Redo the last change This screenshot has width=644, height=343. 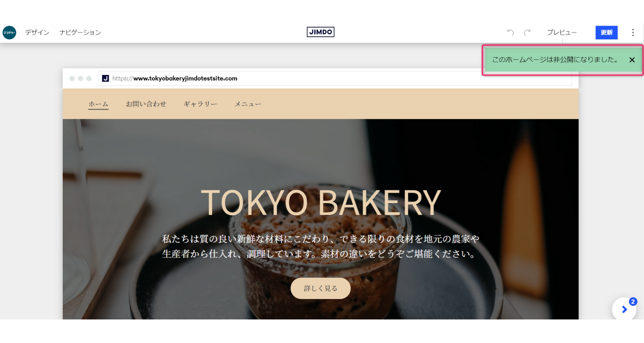527,33
